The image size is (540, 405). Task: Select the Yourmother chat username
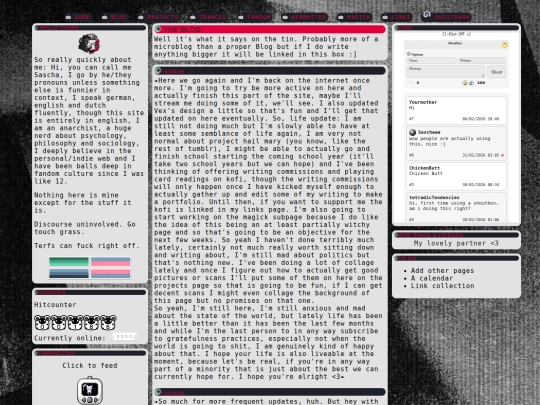click(423, 102)
